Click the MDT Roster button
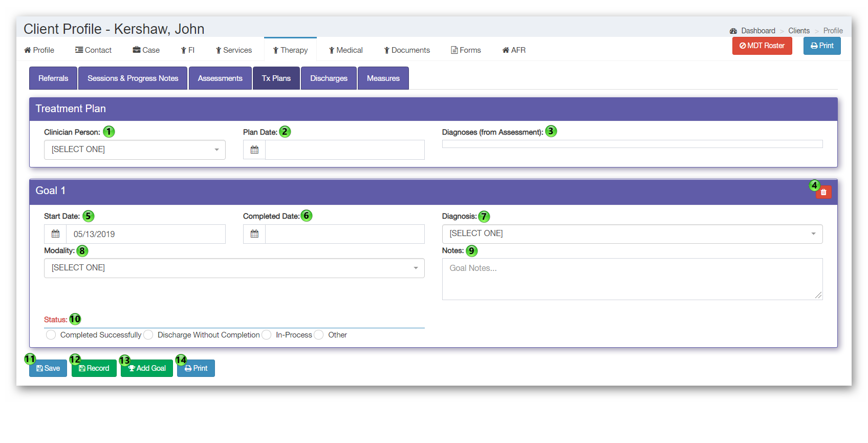 pos(762,46)
